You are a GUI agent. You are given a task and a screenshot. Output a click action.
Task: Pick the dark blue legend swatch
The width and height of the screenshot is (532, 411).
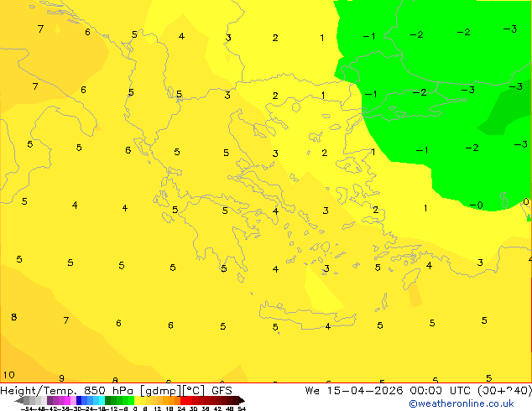point(79,400)
